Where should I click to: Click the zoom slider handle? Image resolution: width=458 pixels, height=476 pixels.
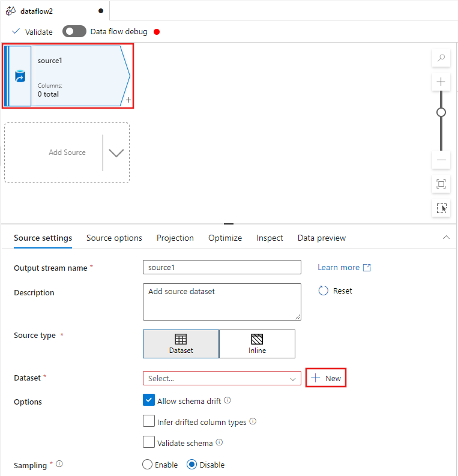441,112
